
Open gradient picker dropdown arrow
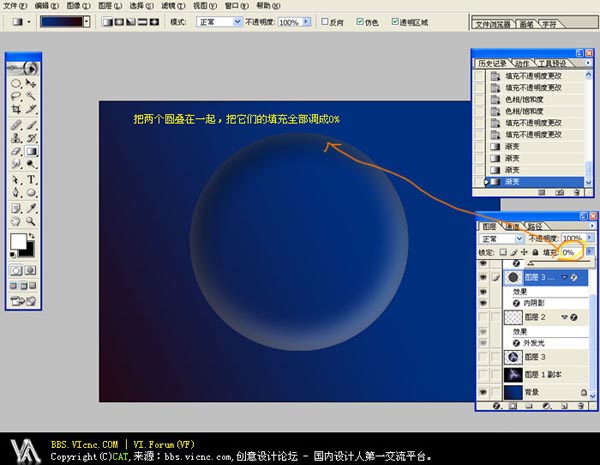point(87,22)
